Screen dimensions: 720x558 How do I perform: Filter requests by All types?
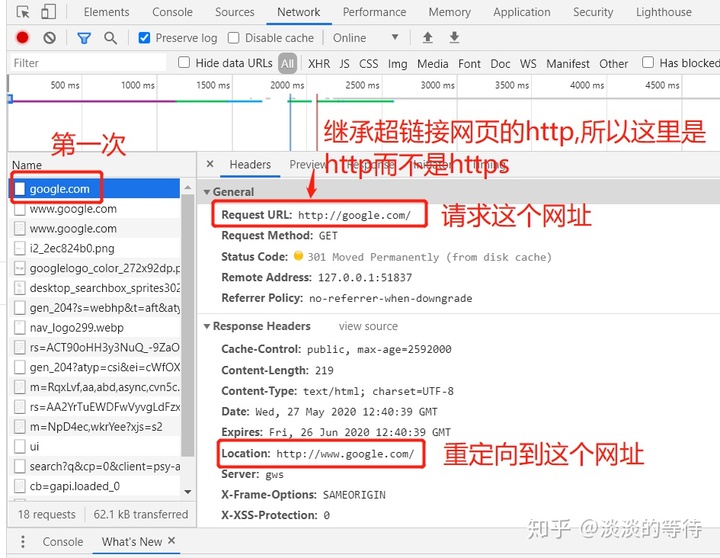(287, 63)
